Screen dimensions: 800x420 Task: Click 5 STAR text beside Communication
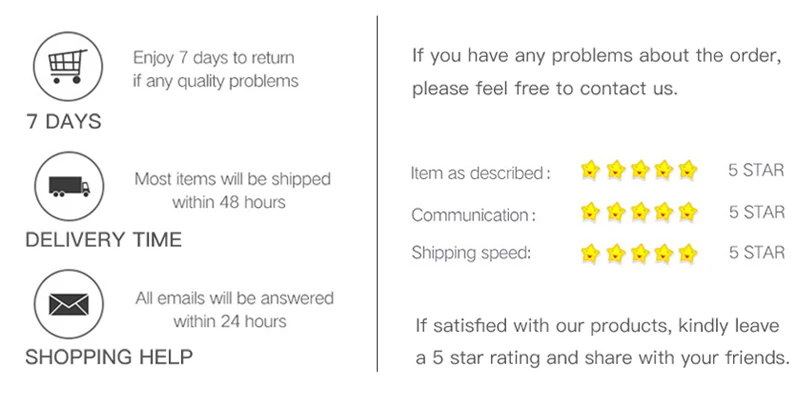pos(757,212)
